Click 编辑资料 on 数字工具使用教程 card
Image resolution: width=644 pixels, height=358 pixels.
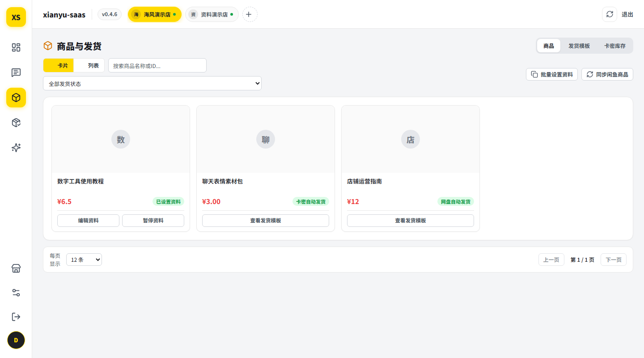pyautogui.click(x=89, y=221)
